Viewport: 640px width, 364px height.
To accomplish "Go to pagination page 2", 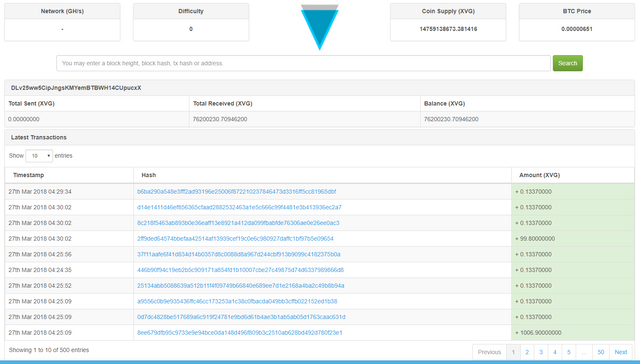I will click(527, 352).
